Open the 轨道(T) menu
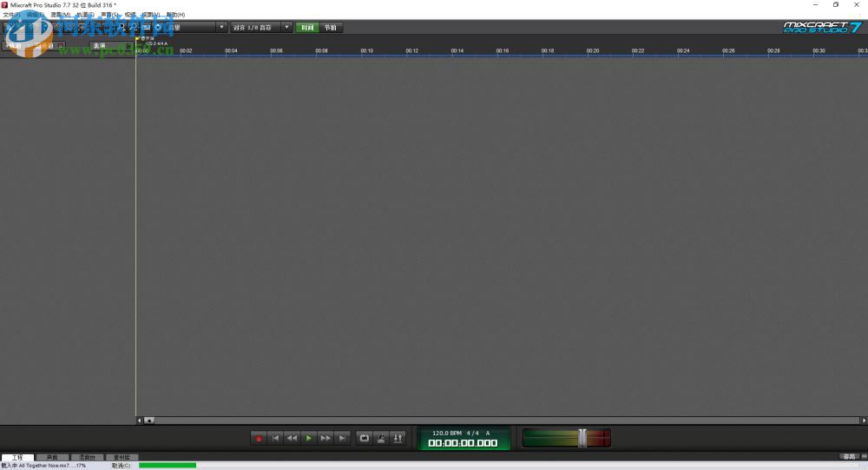 pyautogui.click(x=85, y=15)
